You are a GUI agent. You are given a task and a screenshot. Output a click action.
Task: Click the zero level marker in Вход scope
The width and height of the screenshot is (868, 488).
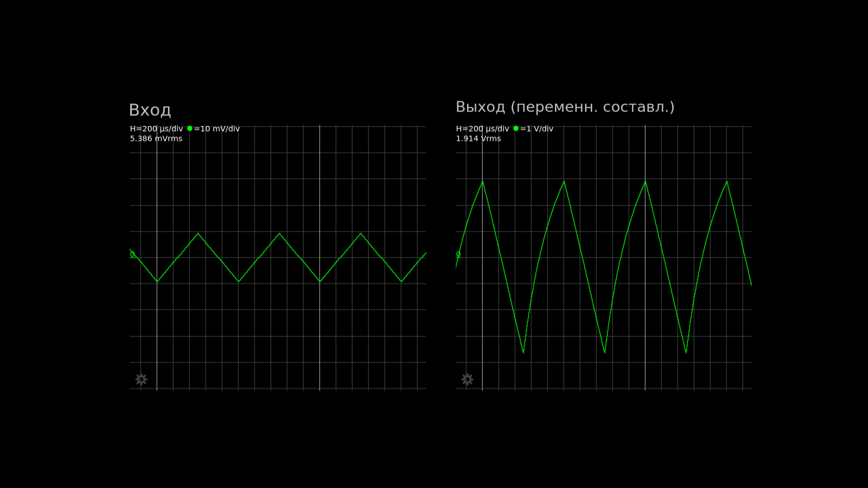pyautogui.click(x=132, y=254)
